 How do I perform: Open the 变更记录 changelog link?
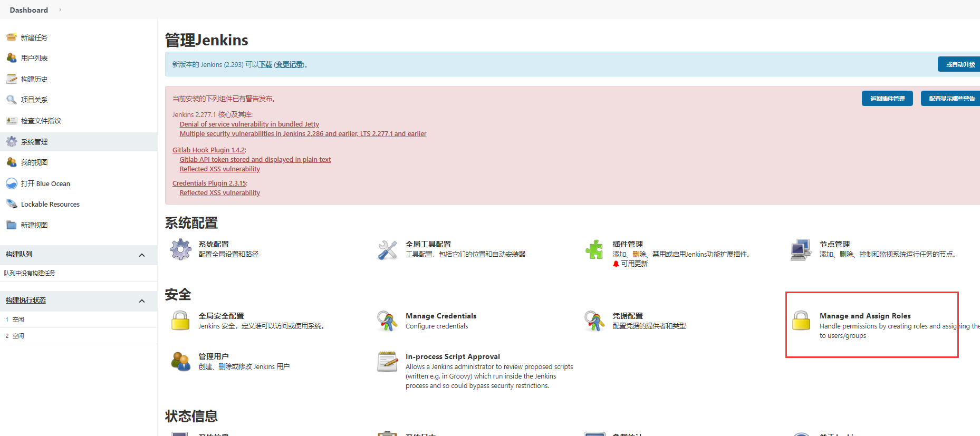(290, 64)
